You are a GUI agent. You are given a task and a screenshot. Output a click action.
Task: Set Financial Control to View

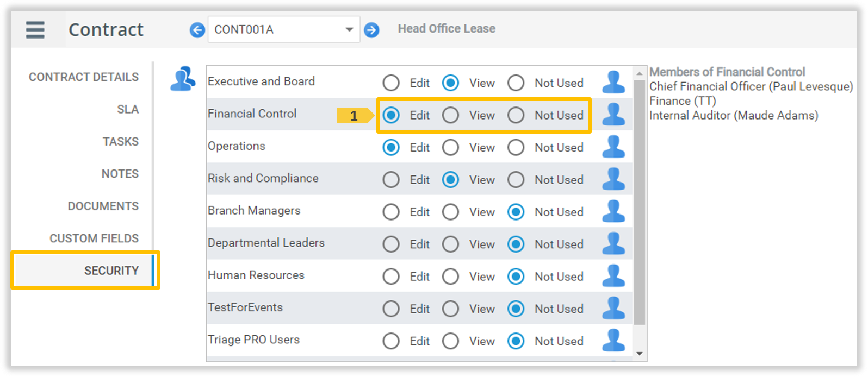[x=450, y=115]
